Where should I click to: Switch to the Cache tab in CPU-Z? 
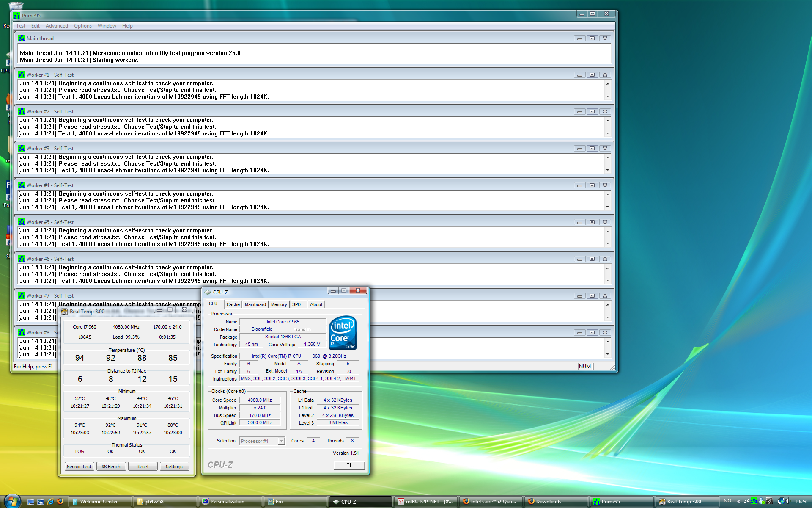point(233,304)
